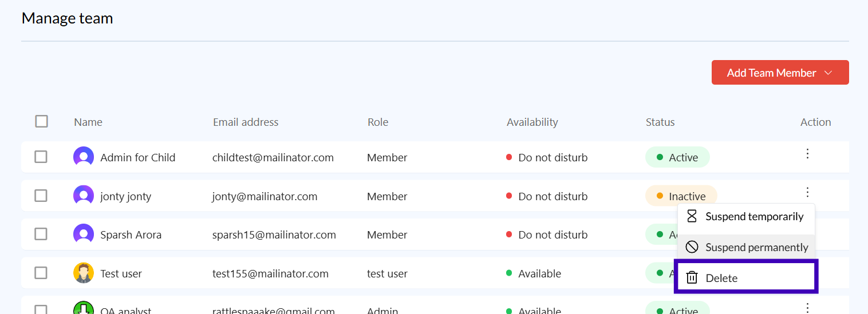This screenshot has height=314, width=868.
Task: Click Add Team Member button
Action: pyautogui.click(x=771, y=73)
